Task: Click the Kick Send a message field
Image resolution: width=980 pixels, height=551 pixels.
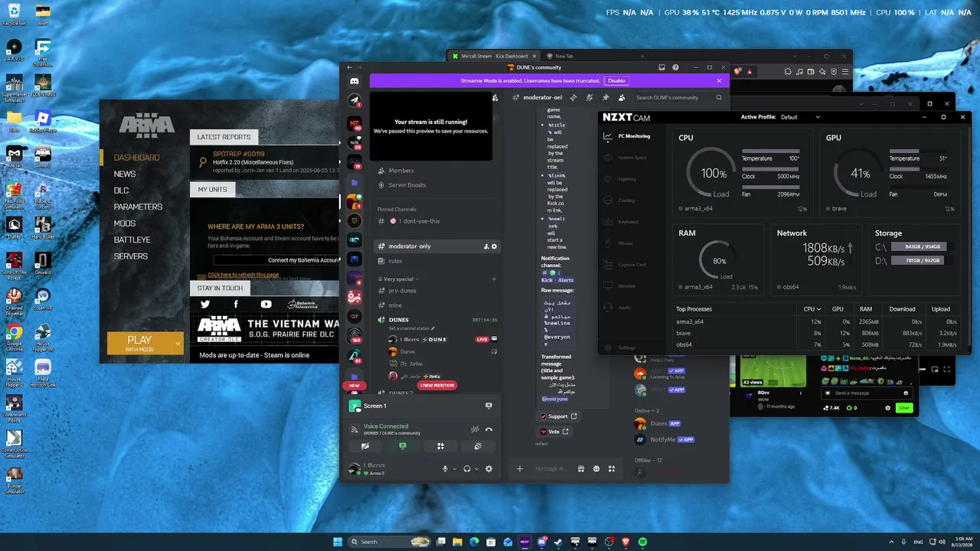Action: (865, 393)
